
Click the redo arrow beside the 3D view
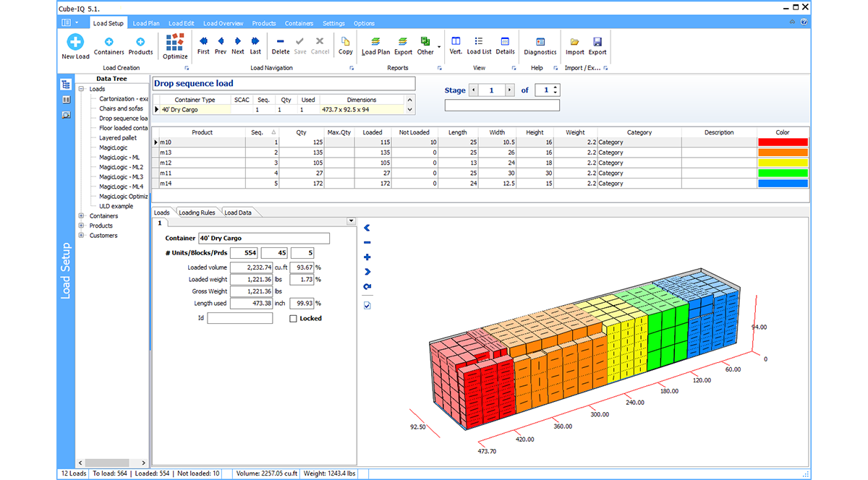(367, 287)
